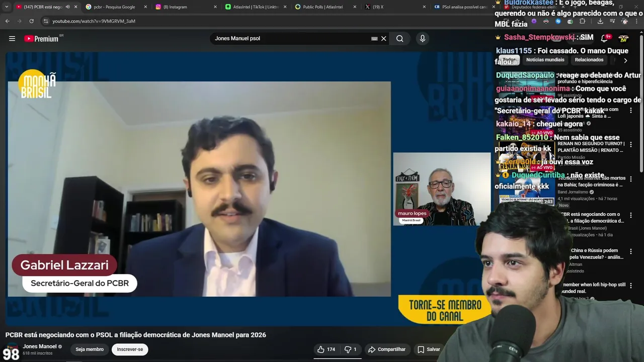The width and height of the screenshot is (644, 362).
Task: Like the video with thumbs up
Action: pyautogui.click(x=326, y=349)
